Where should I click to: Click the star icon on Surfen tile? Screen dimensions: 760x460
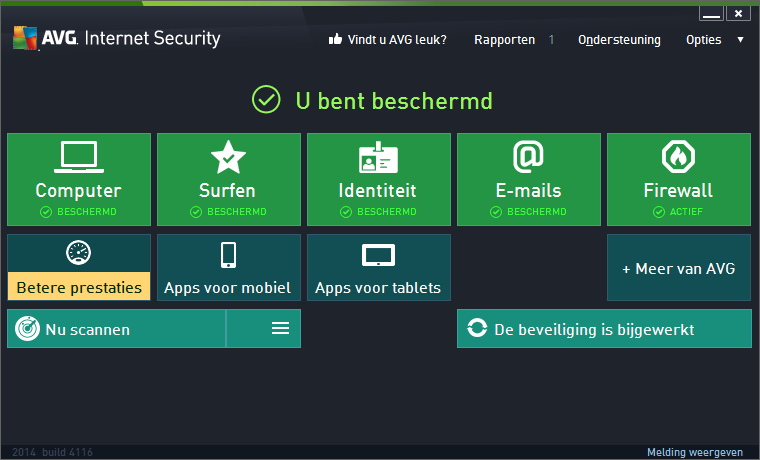228,157
